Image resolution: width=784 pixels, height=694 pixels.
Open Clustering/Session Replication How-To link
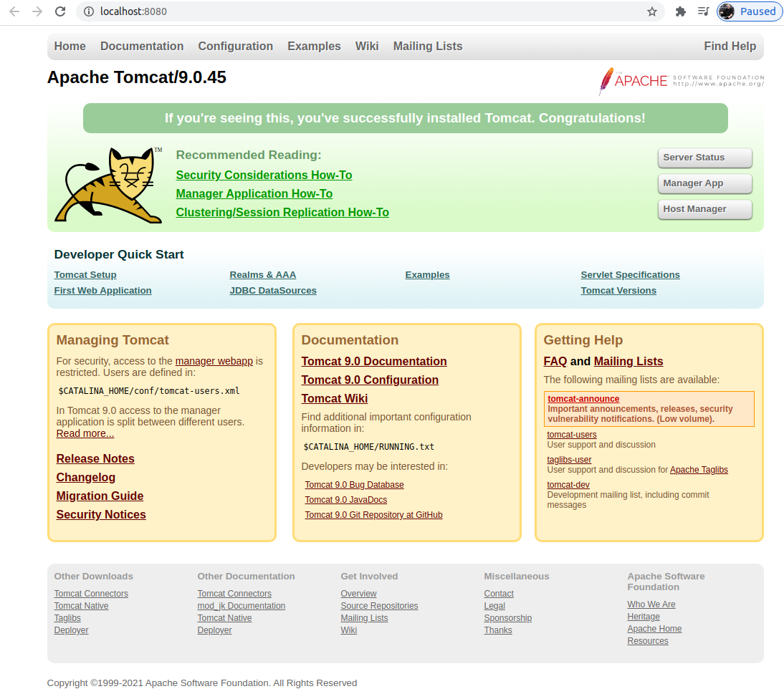(282, 212)
